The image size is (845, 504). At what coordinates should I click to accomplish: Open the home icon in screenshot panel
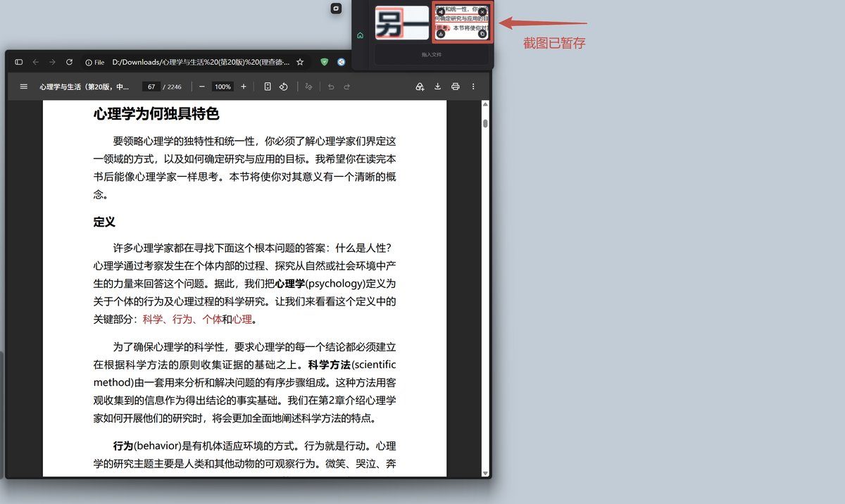point(361,35)
